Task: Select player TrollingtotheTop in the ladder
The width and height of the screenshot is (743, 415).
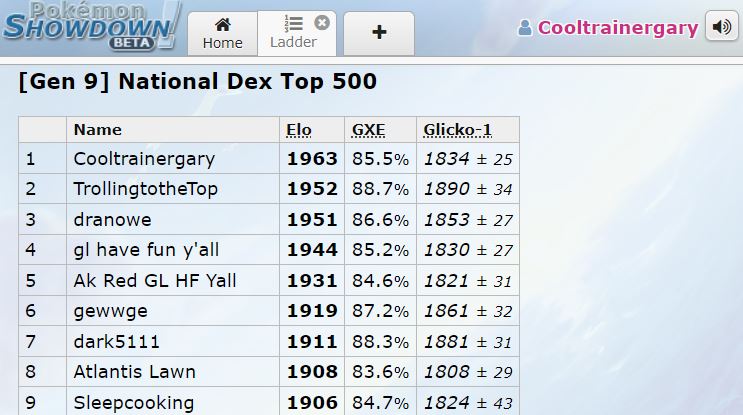Action: (145, 189)
